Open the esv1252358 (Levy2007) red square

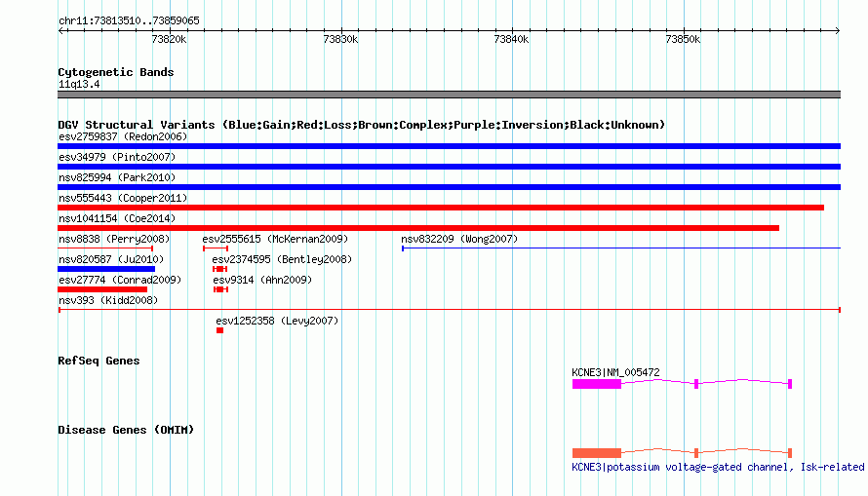tap(219, 330)
